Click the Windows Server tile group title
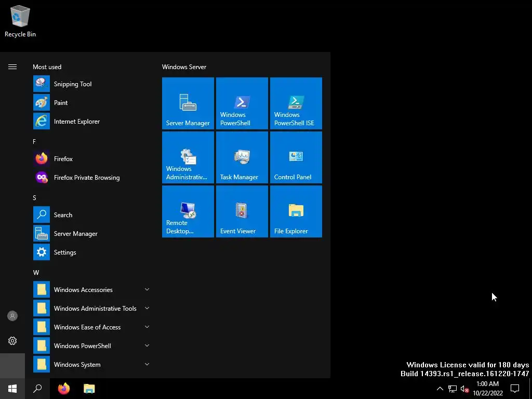Viewport: 532px width, 399px height. click(x=184, y=67)
